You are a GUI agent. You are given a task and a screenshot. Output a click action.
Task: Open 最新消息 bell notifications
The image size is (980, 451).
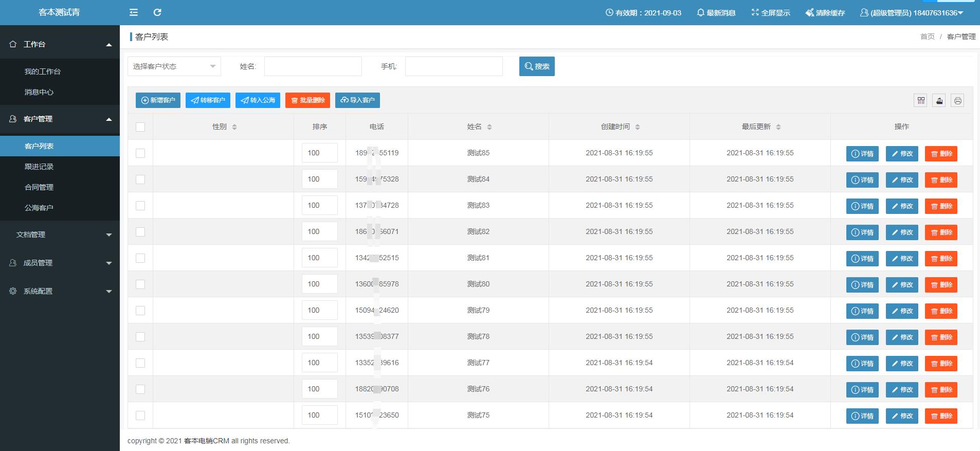pos(716,13)
